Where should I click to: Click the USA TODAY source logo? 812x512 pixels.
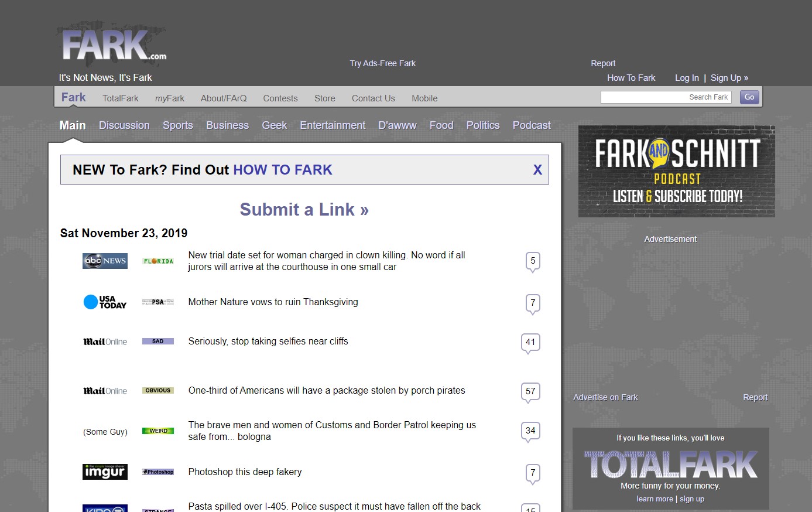(105, 302)
